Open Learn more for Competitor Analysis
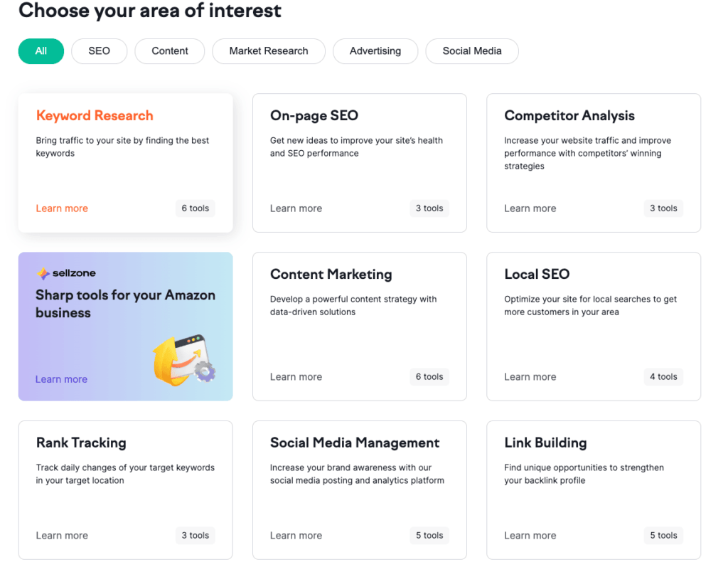Screen dimensions: 728x567 tap(530, 208)
